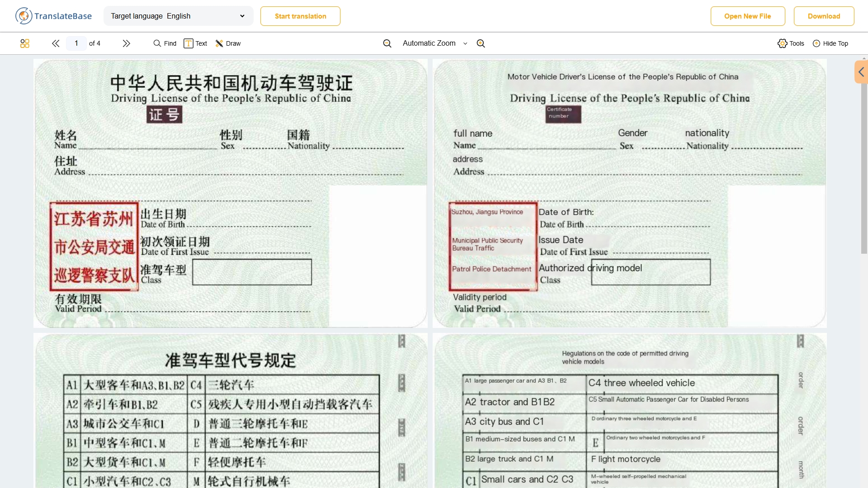Viewport: 868px width, 488px height.
Task: Click the original Chinese license front page
Action: coord(230,193)
